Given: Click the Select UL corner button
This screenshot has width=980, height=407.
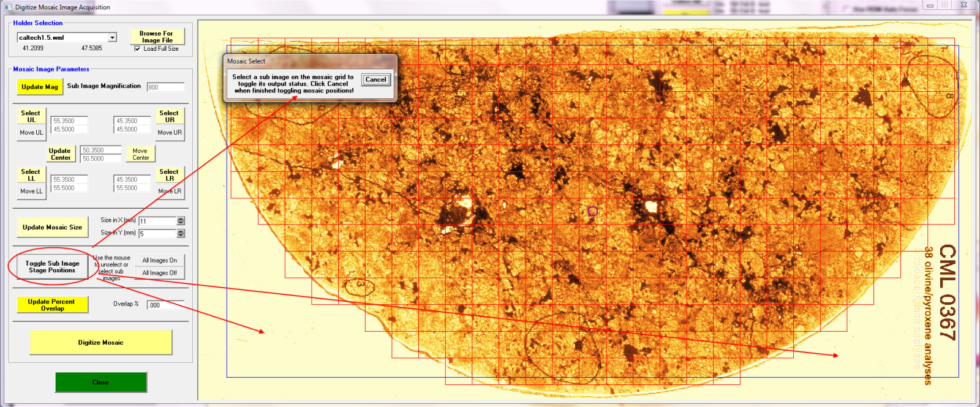Looking at the screenshot, I should click(x=31, y=116).
